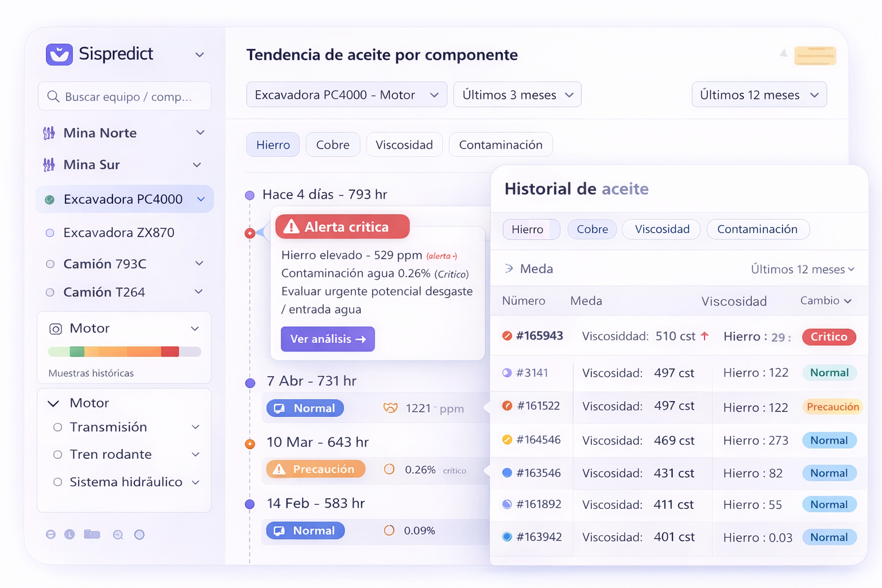Image resolution: width=882 pixels, height=588 pixels.
Task: Open the Excavadora PC4000 - Motor dropdown
Action: point(346,95)
